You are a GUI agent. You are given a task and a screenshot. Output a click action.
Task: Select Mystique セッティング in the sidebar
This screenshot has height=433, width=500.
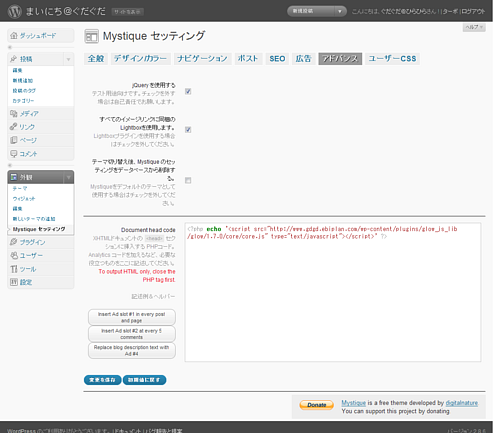[x=39, y=229]
